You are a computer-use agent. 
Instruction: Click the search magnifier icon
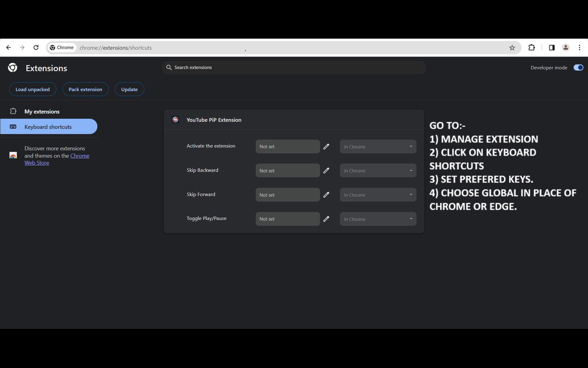pos(169,67)
